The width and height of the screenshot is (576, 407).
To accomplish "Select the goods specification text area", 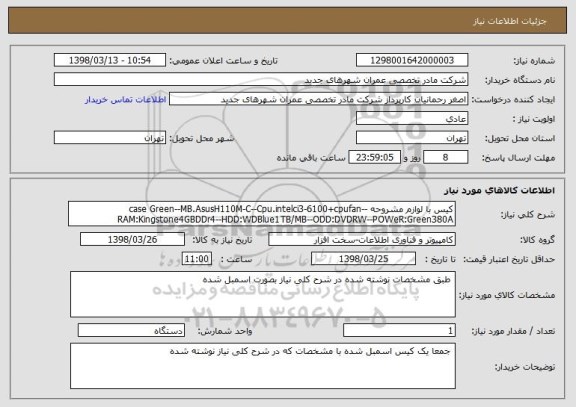I will click(x=263, y=295).
